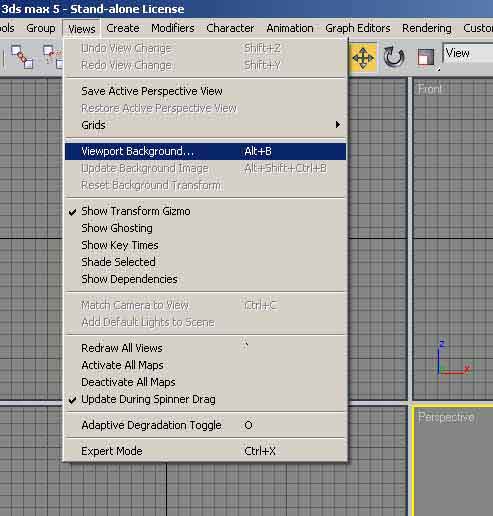The width and height of the screenshot is (493, 516).
Task: Select the Move tool icon
Action: tap(363, 57)
